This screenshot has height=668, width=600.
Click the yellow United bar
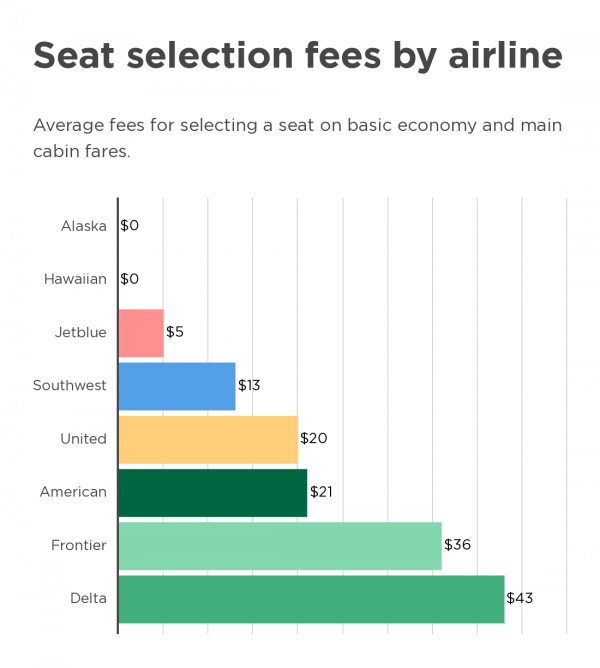click(x=208, y=439)
